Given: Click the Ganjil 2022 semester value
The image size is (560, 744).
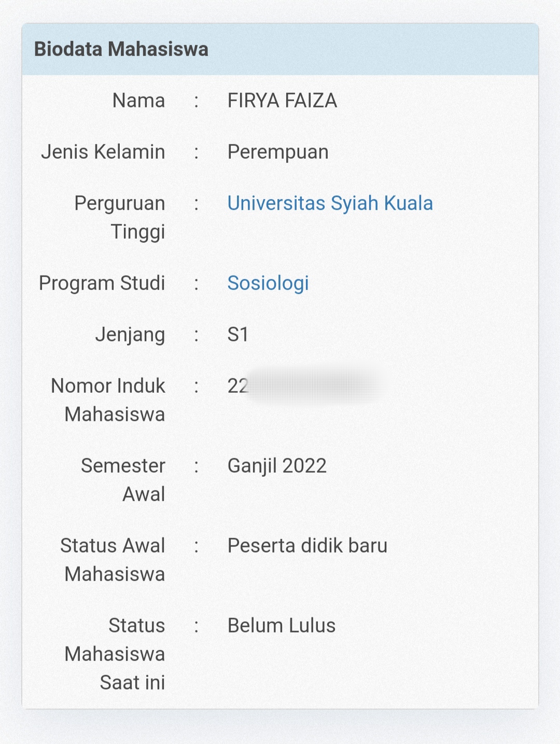Looking at the screenshot, I should [x=277, y=466].
